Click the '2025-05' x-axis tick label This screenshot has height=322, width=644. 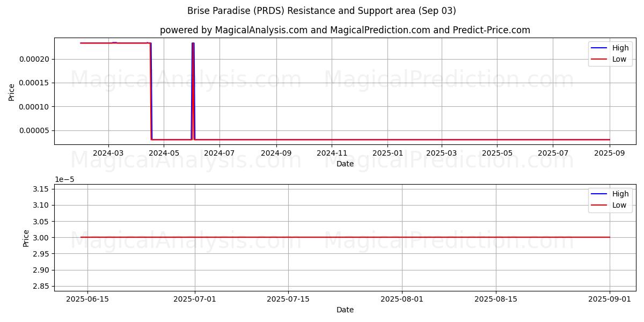tap(497, 153)
